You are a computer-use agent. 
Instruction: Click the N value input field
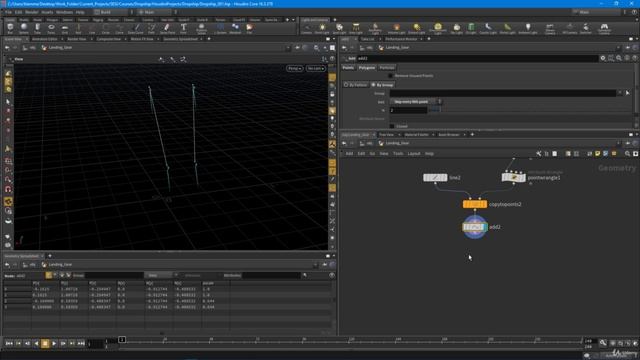(x=408, y=110)
